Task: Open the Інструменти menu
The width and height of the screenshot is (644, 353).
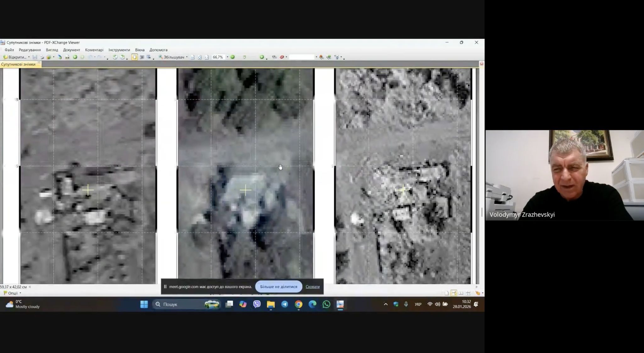Action: 119,50
